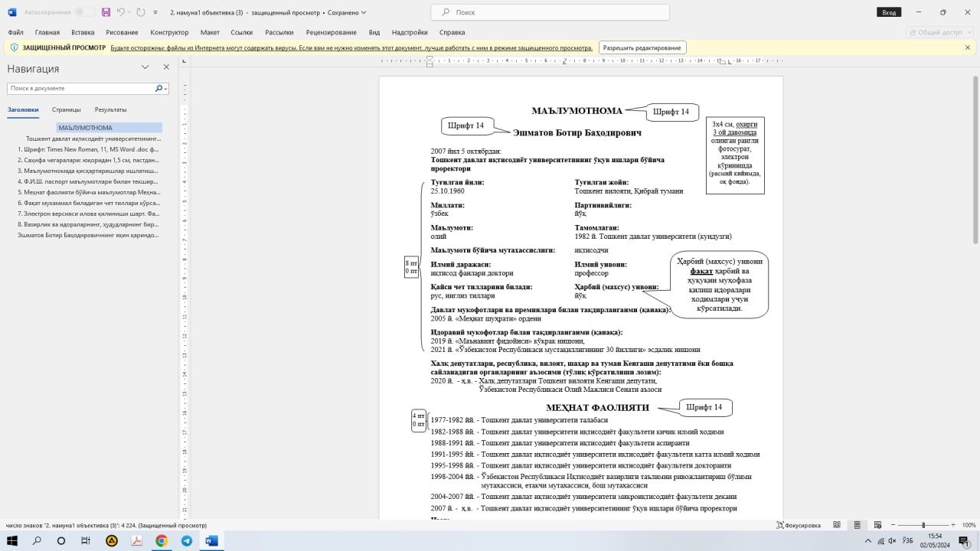
Task: Open the Quick Access Toolbar customize arrow
Action: pos(155,13)
